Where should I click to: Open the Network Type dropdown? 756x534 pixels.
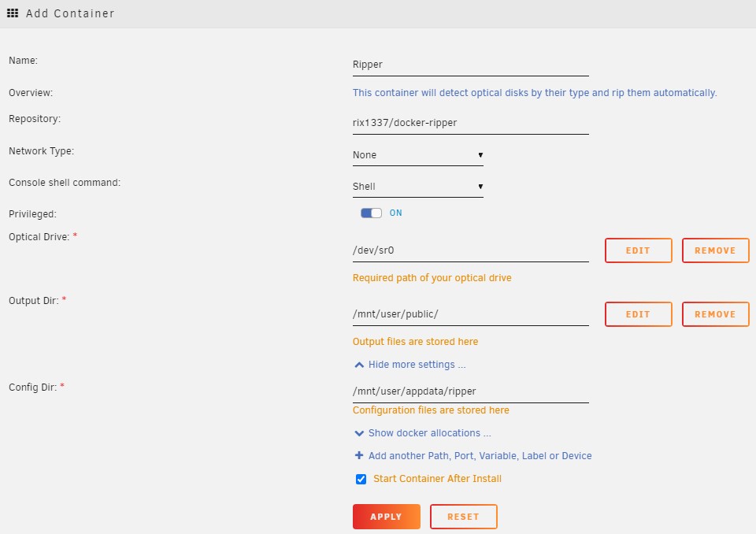(417, 155)
